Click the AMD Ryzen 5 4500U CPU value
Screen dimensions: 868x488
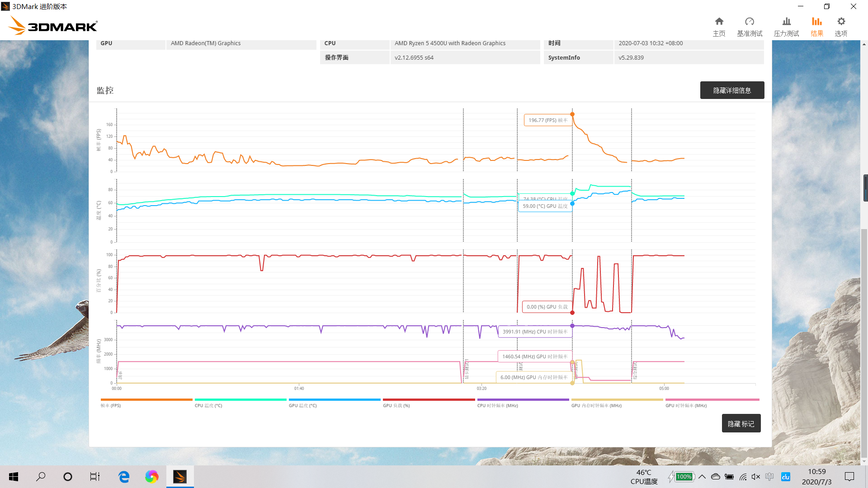(x=450, y=43)
